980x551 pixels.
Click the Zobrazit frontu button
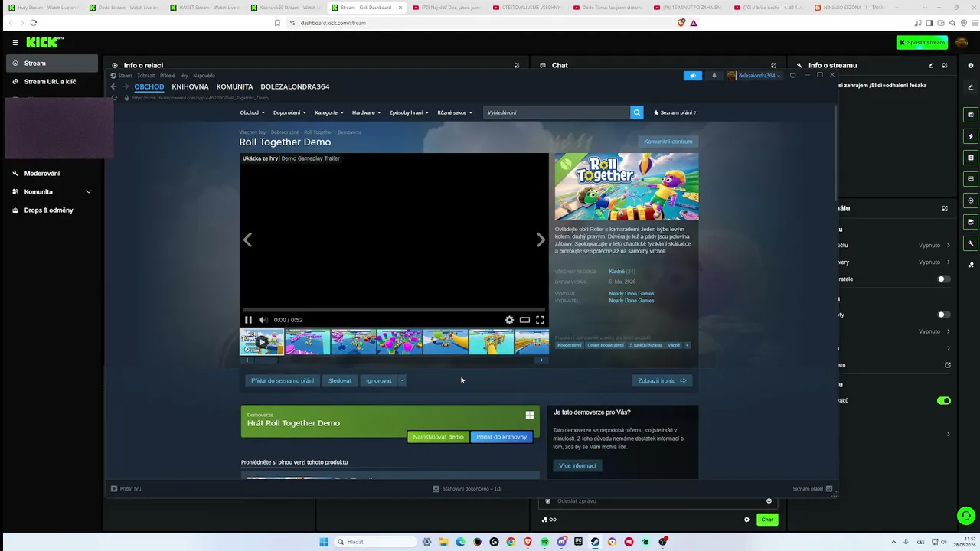(x=662, y=380)
